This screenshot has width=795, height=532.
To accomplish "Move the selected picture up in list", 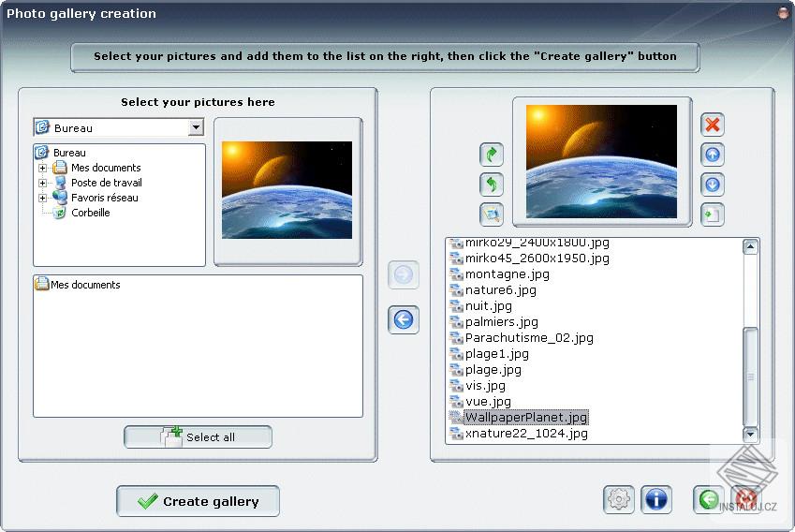I will pos(713,155).
